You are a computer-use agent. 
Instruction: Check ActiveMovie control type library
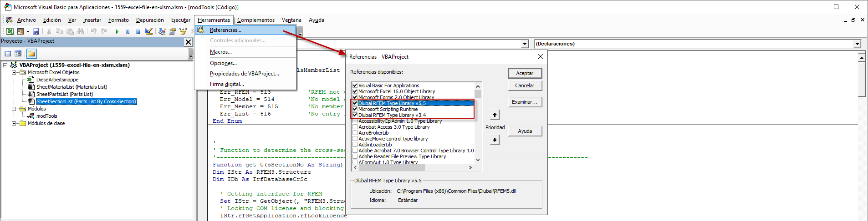(x=355, y=139)
